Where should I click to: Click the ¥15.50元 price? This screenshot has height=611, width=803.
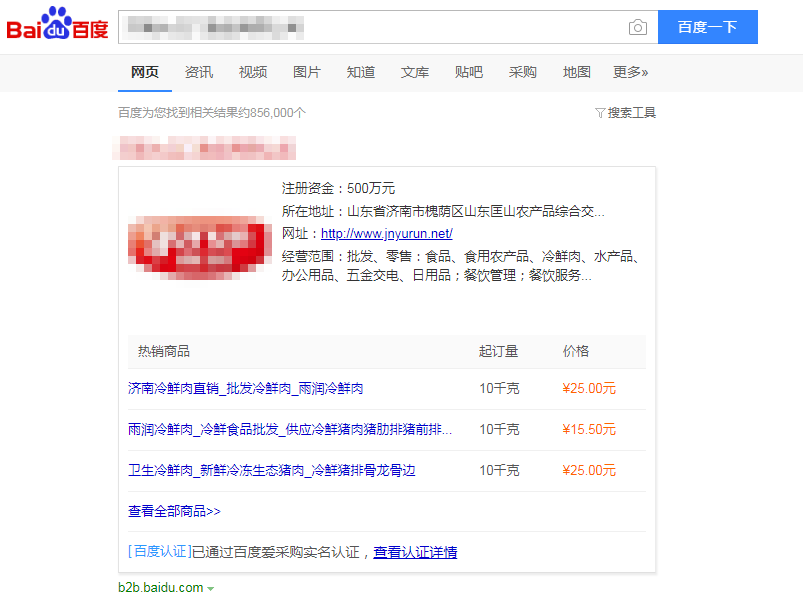point(589,429)
